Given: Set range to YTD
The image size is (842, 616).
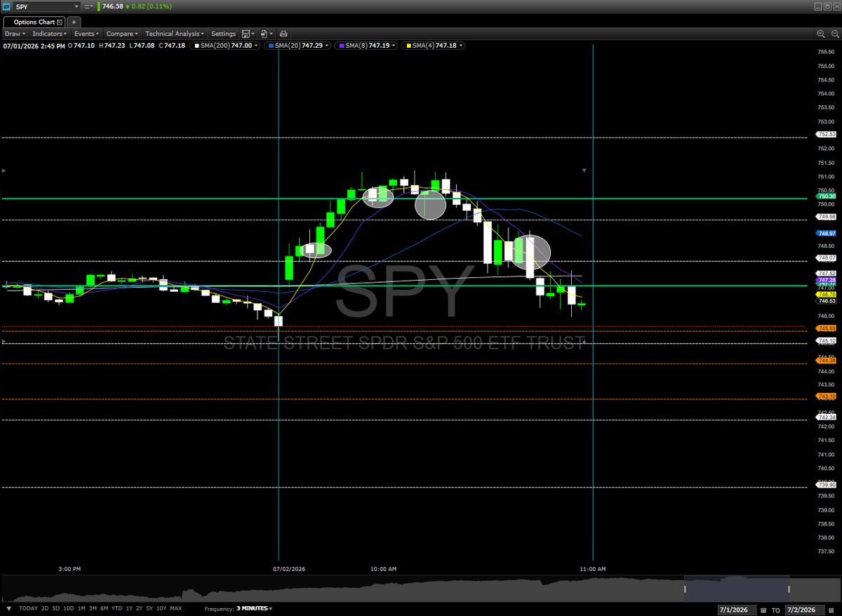Looking at the screenshot, I should [x=117, y=608].
